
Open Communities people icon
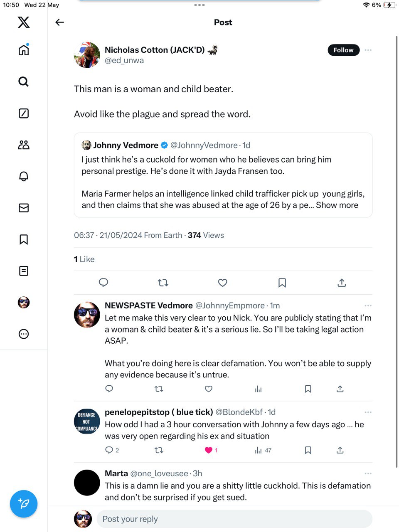[x=24, y=145]
